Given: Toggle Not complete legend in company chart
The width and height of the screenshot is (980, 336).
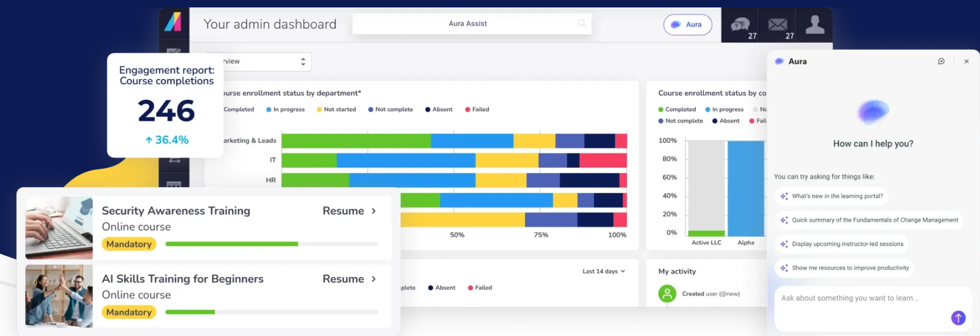Looking at the screenshot, I should pyautogui.click(x=680, y=121).
